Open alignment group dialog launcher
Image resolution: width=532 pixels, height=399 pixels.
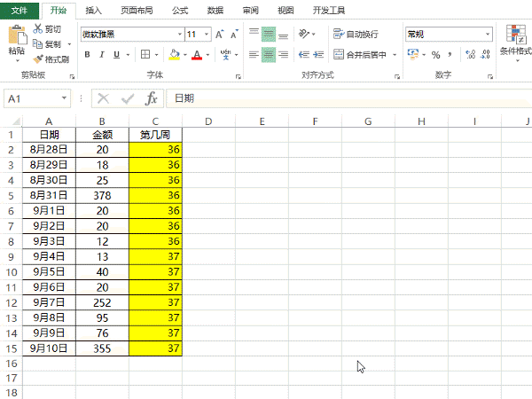point(396,76)
